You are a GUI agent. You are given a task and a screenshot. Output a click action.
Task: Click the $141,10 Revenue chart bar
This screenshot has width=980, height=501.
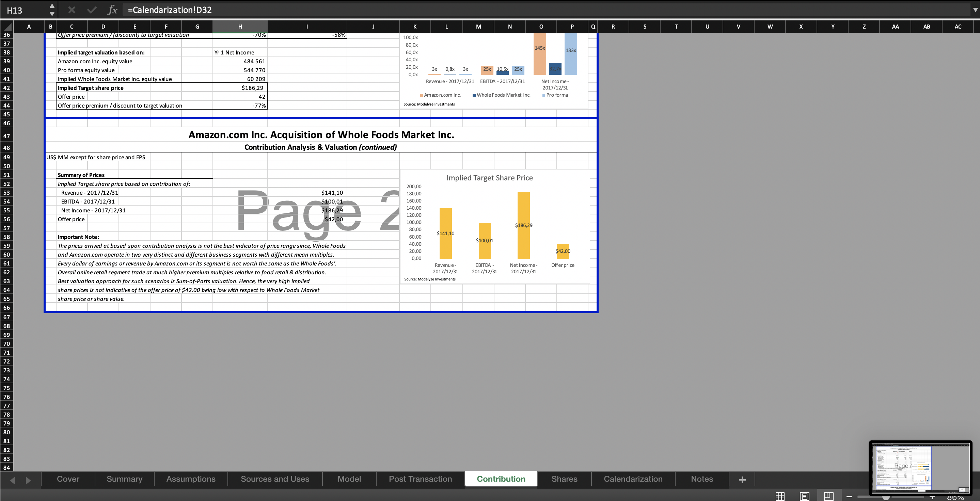(x=445, y=233)
